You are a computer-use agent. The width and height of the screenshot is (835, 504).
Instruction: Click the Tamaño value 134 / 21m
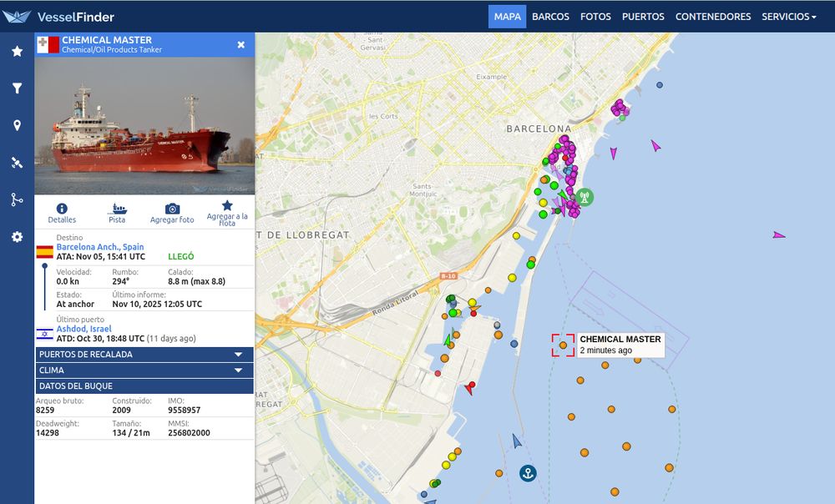pos(131,433)
